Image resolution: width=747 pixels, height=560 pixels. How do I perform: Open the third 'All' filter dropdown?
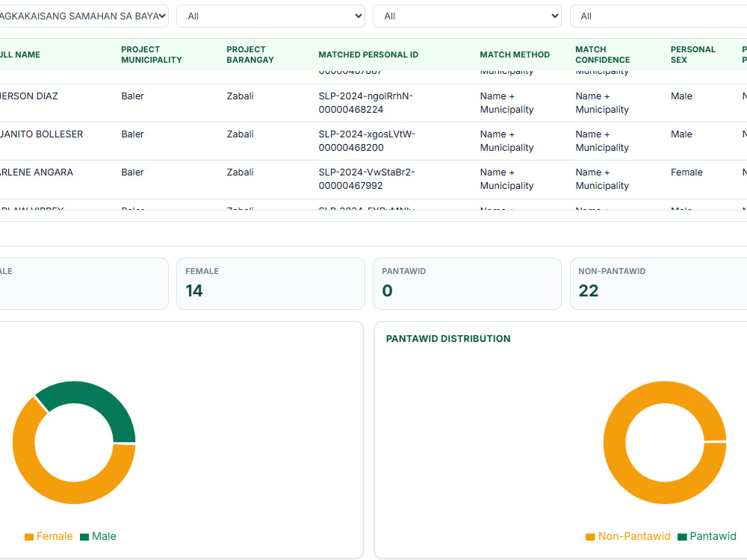tap(467, 16)
